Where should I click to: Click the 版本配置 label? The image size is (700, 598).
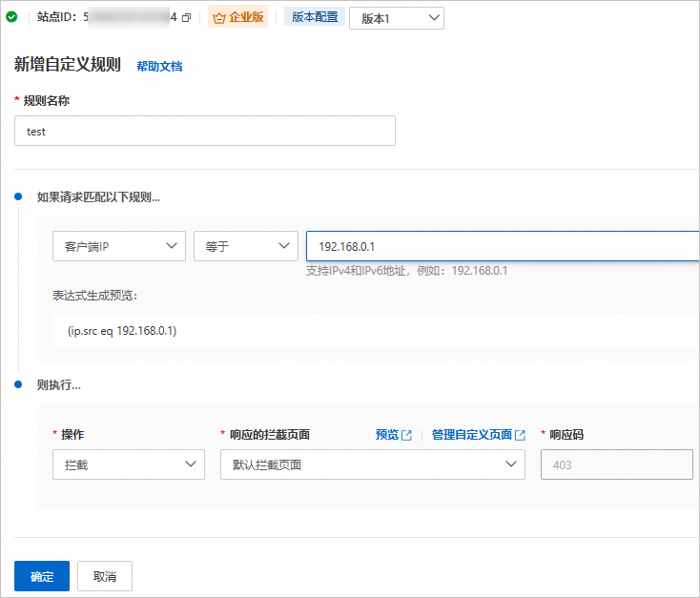point(315,17)
